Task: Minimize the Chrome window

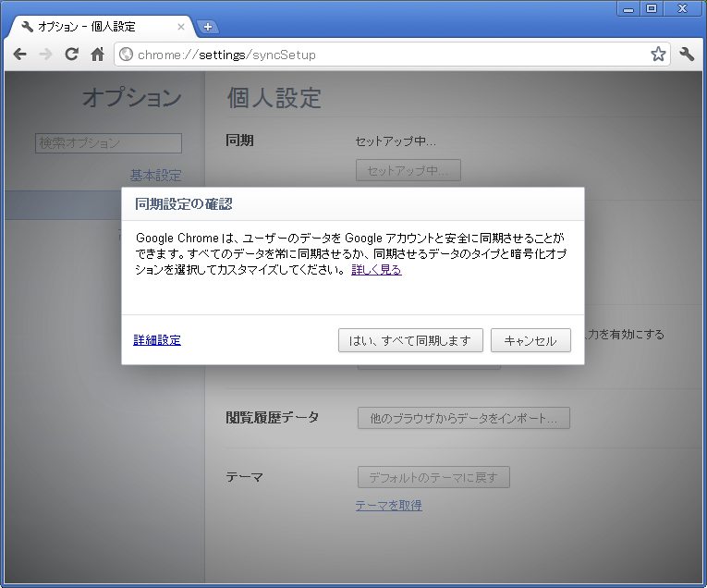Action: point(628,9)
